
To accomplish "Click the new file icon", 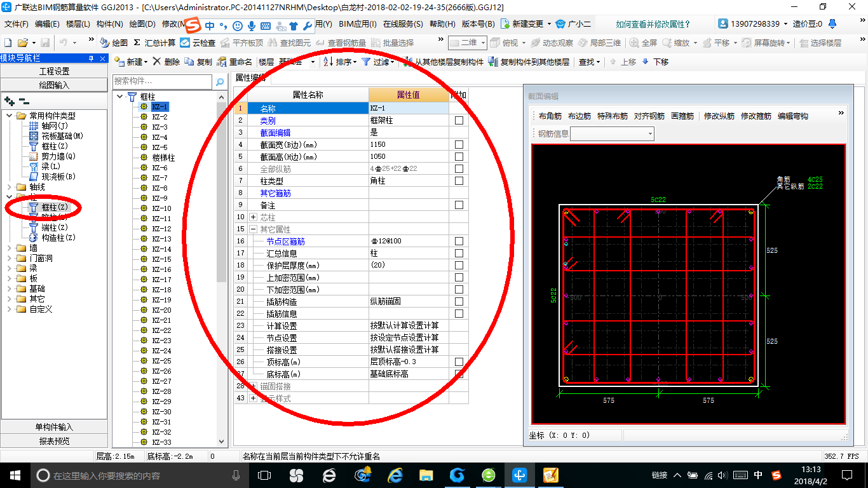I will (8, 43).
